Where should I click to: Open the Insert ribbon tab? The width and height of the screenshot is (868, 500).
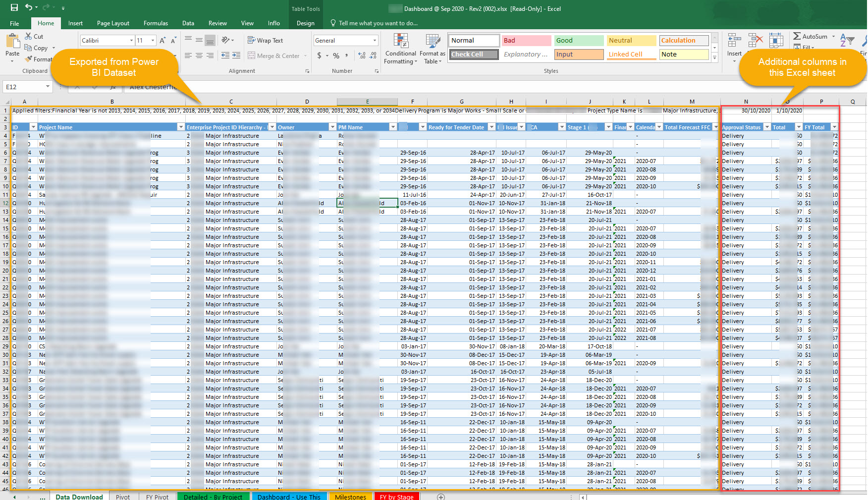point(75,23)
